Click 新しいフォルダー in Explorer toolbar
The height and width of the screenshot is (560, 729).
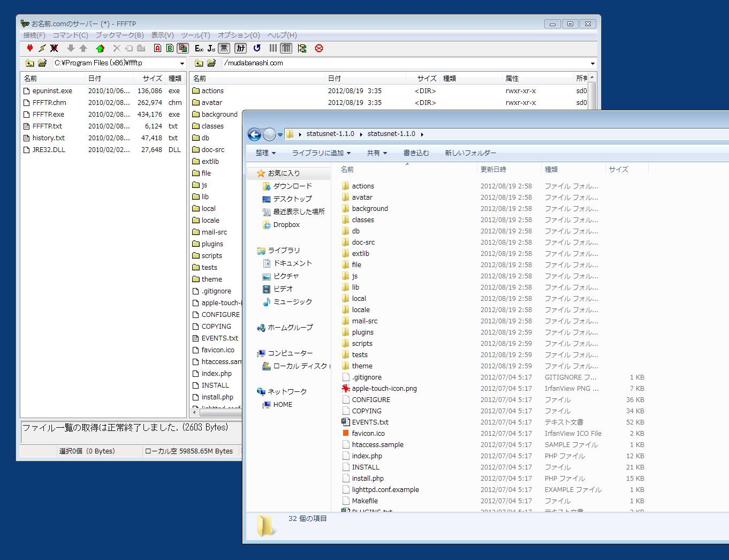(x=470, y=153)
